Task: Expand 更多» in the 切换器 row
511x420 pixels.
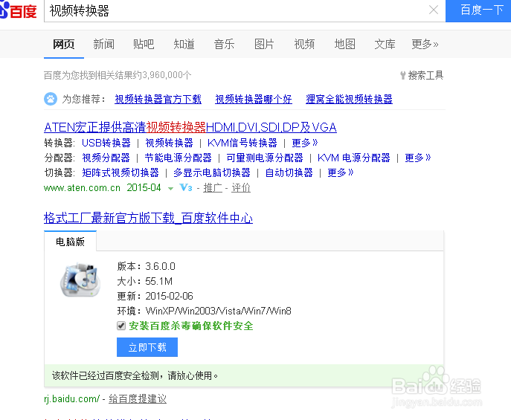Action: tap(340, 172)
